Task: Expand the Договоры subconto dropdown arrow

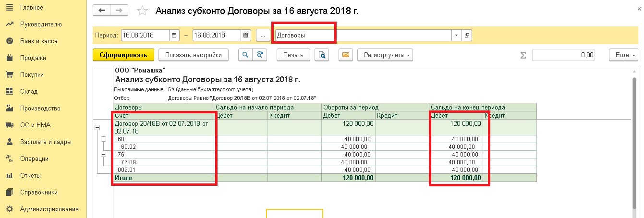Action: [456, 35]
